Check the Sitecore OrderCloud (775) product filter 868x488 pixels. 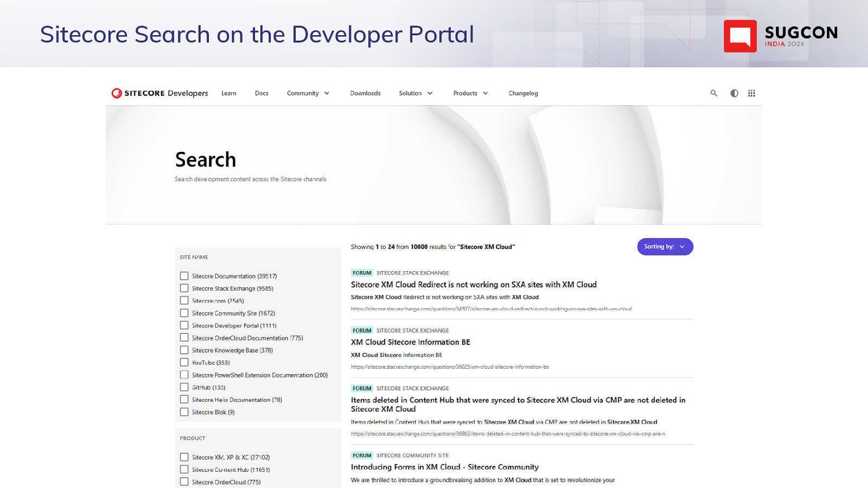coord(184,481)
